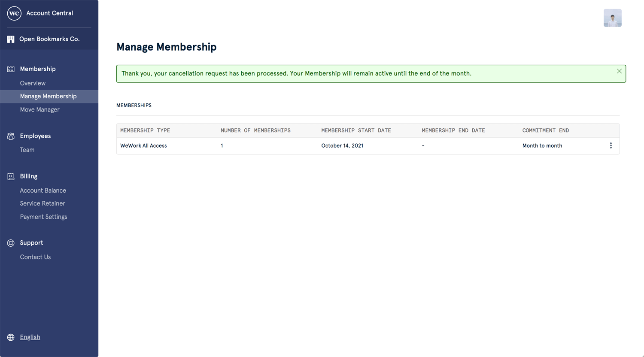Go to the Overview page
The height and width of the screenshot is (357, 644).
click(33, 83)
